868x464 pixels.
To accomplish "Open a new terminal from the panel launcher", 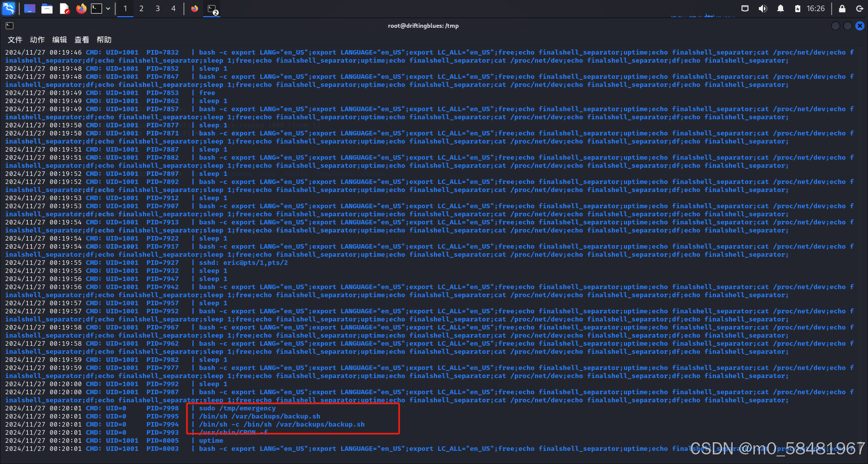I will coord(97,9).
